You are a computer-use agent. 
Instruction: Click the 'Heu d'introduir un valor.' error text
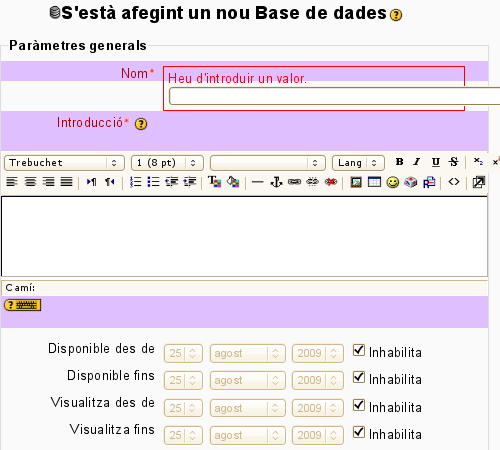237,78
